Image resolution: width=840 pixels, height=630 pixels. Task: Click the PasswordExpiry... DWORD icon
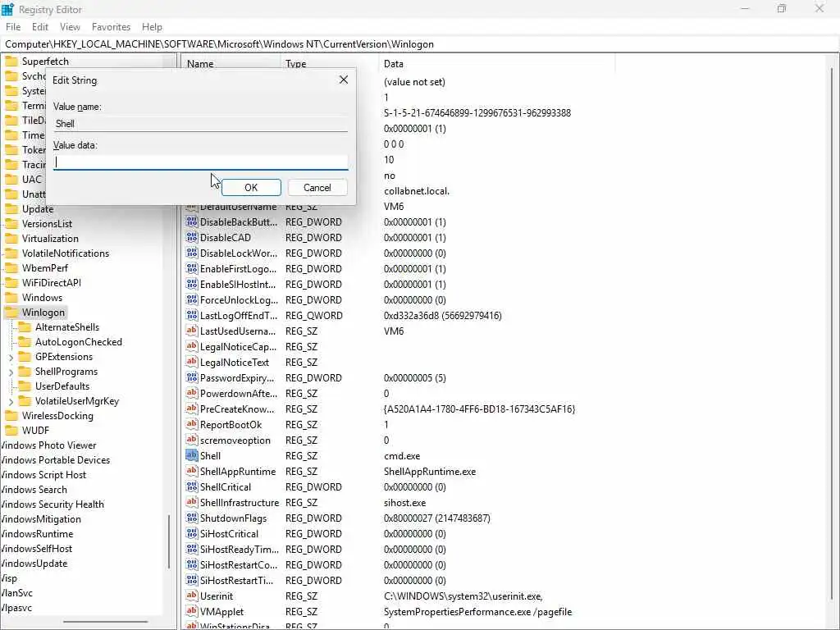191,377
